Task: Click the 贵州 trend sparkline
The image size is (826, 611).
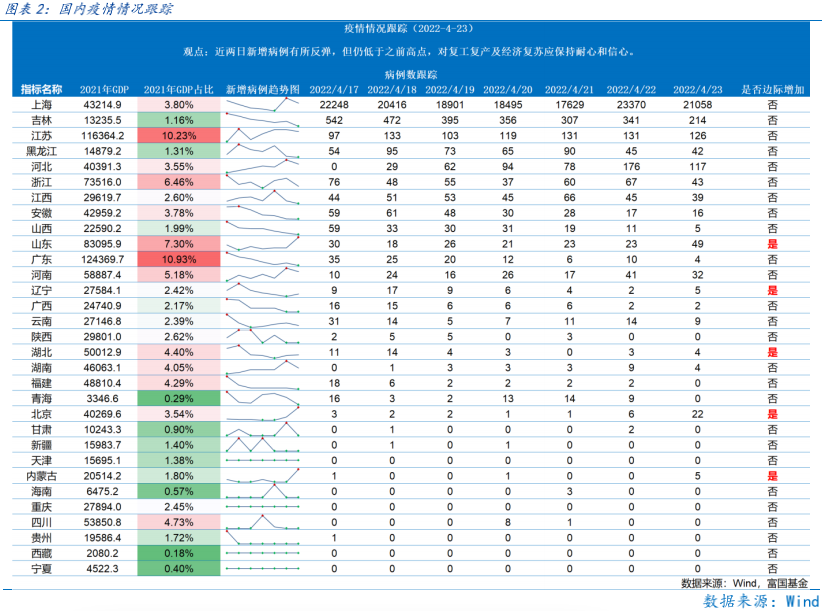Action: [262, 537]
